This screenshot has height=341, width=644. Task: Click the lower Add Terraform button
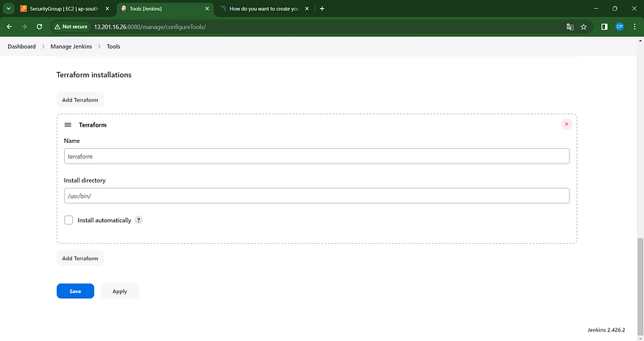tap(80, 259)
